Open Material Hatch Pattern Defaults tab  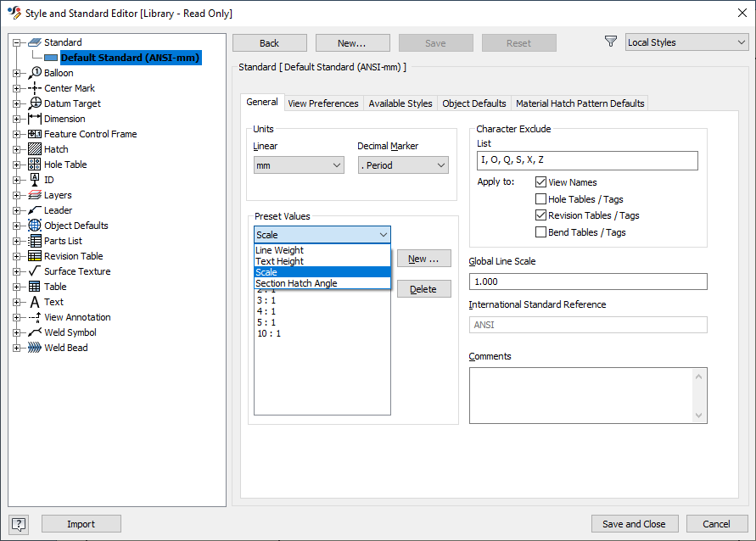(x=580, y=103)
